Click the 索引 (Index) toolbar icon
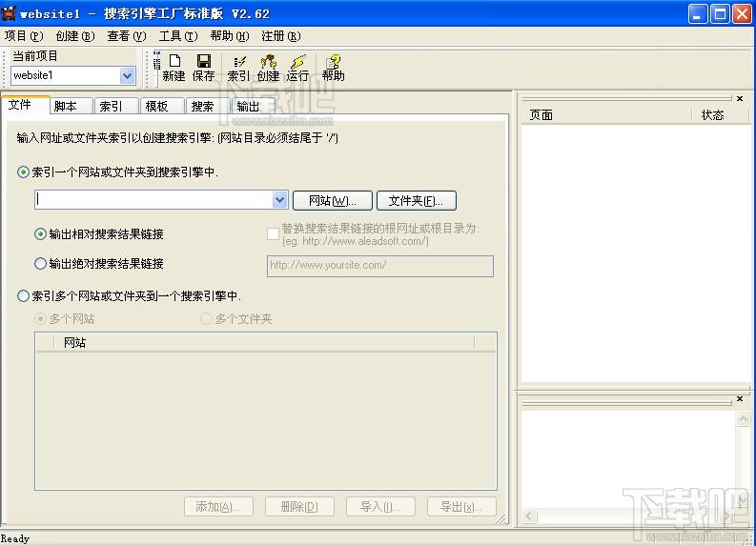Viewport: 756px width, 546px height. click(238, 68)
